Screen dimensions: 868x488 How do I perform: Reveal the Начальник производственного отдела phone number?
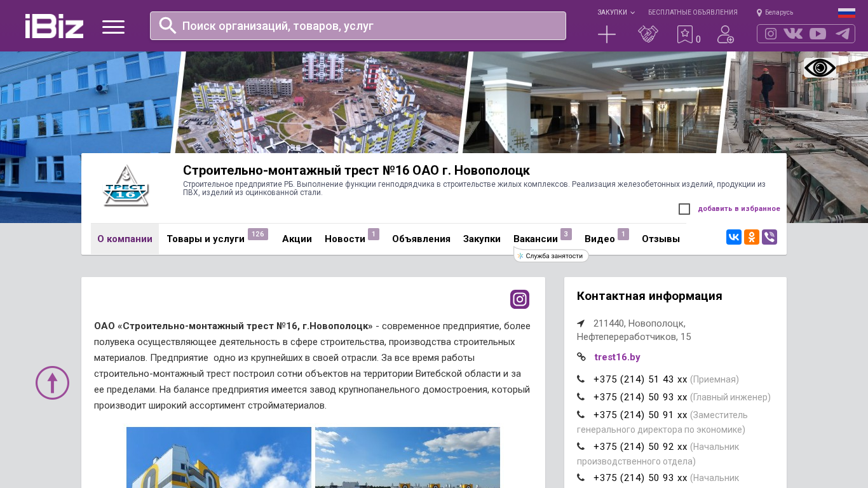pyautogui.click(x=641, y=447)
